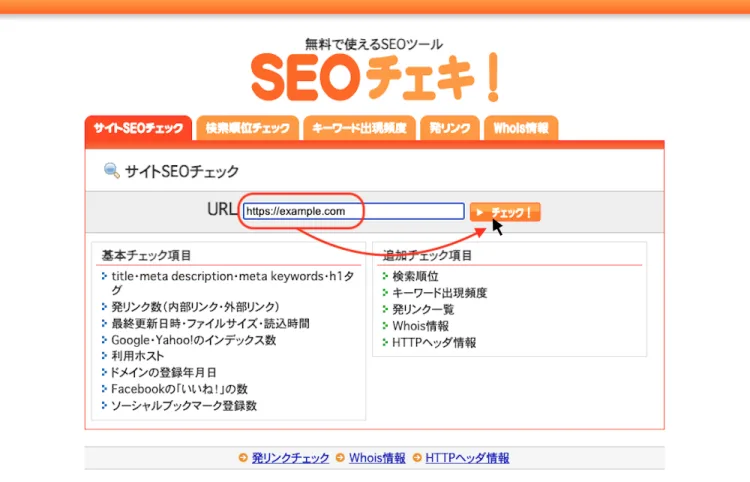The image size is (750, 482).
Task: Open the Whois情報 footer link
Action: 377,458
